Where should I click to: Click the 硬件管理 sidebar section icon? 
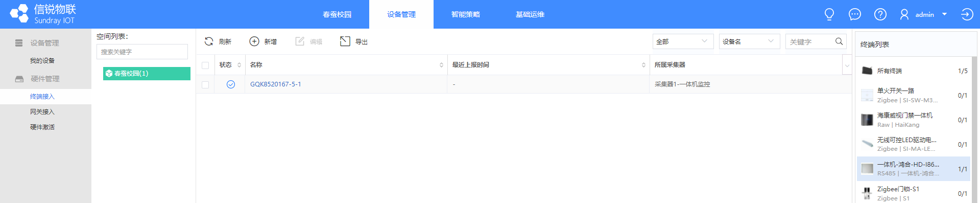pyautogui.click(x=19, y=79)
